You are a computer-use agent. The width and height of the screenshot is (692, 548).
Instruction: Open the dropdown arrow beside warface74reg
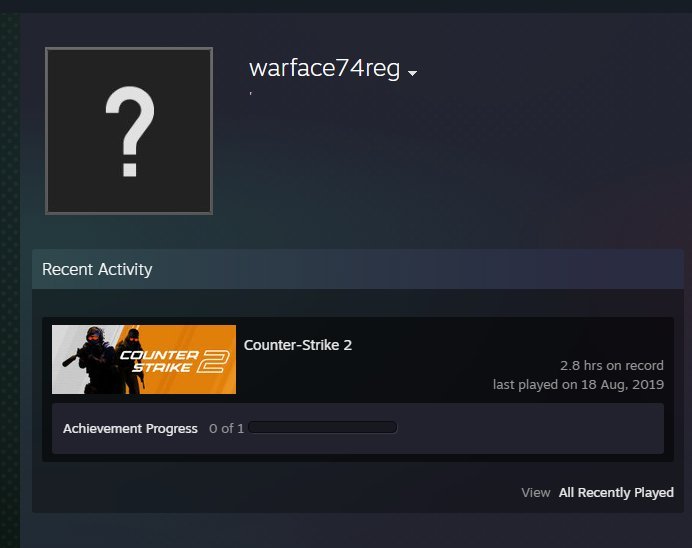pos(412,73)
